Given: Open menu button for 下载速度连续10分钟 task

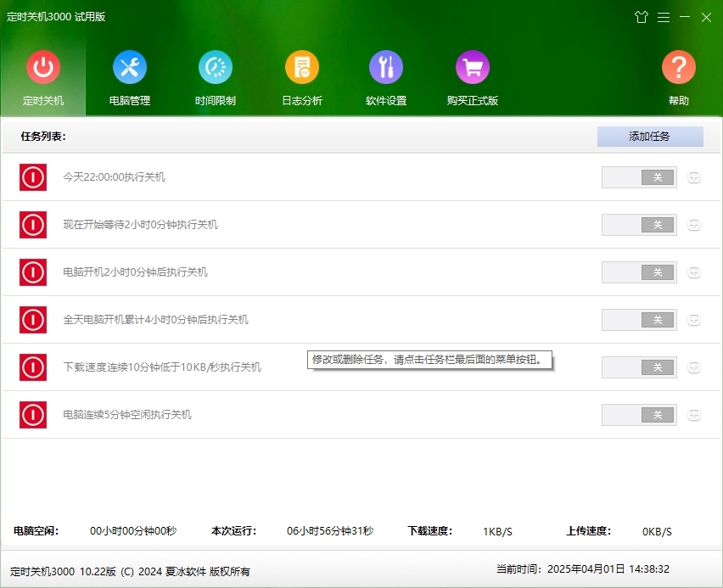Looking at the screenshot, I should click(694, 367).
